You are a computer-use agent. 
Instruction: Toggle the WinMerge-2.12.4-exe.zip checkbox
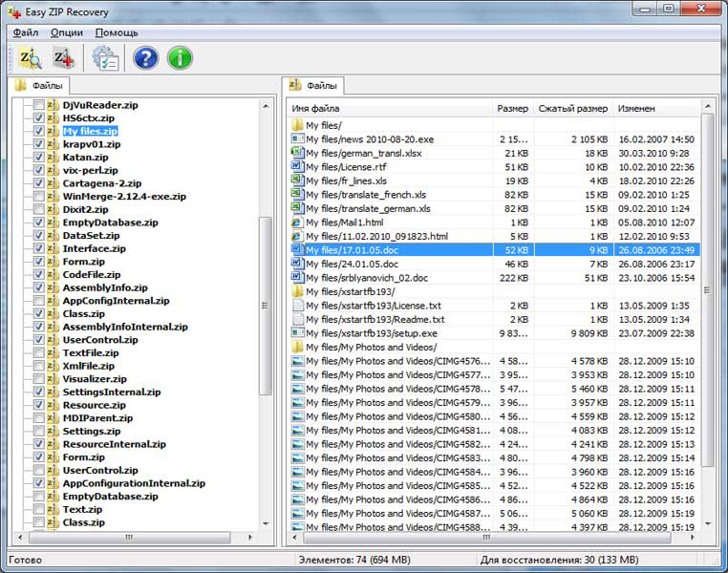click(39, 197)
